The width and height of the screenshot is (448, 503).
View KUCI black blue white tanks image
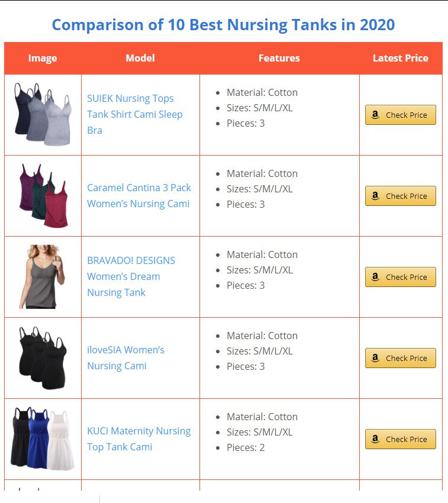tap(43, 438)
